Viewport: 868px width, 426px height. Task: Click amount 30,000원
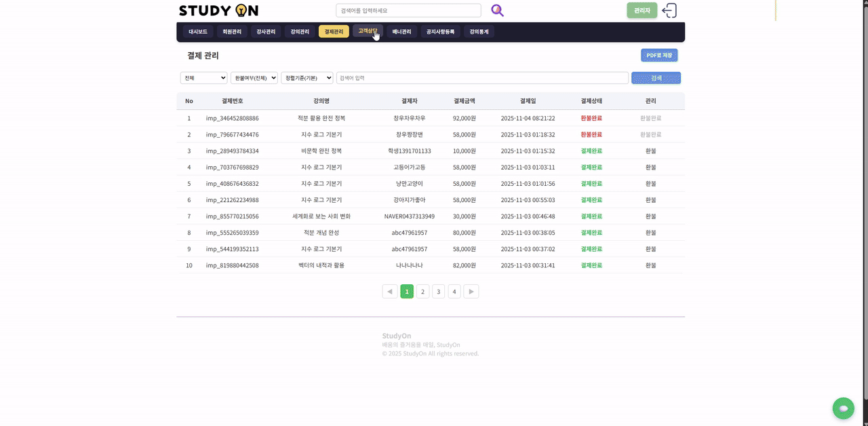pyautogui.click(x=465, y=216)
